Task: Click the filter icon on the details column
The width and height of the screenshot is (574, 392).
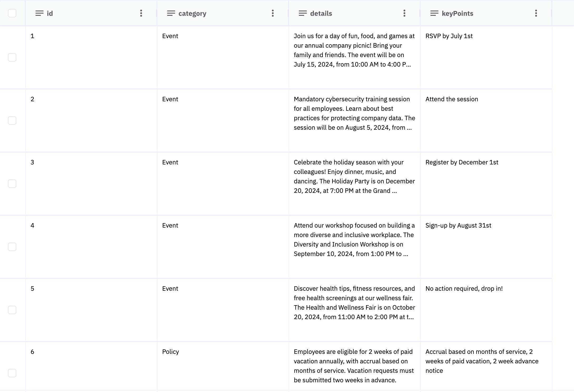Action: click(x=303, y=13)
